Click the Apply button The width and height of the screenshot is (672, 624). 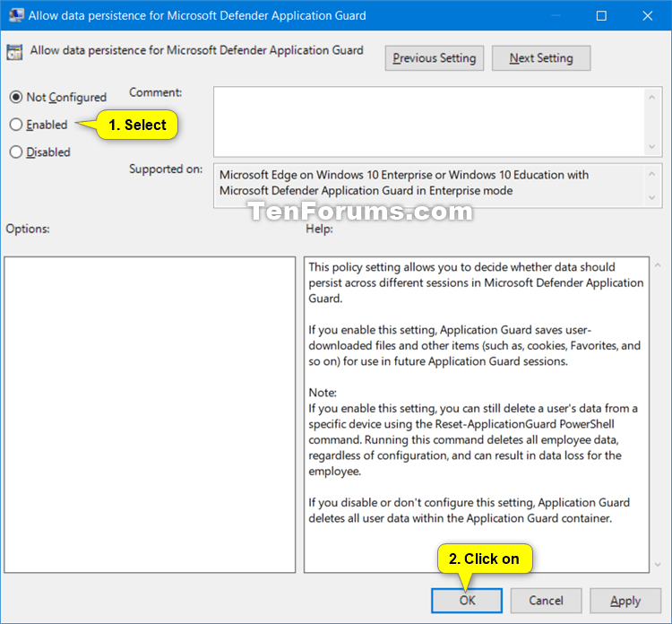(x=625, y=601)
